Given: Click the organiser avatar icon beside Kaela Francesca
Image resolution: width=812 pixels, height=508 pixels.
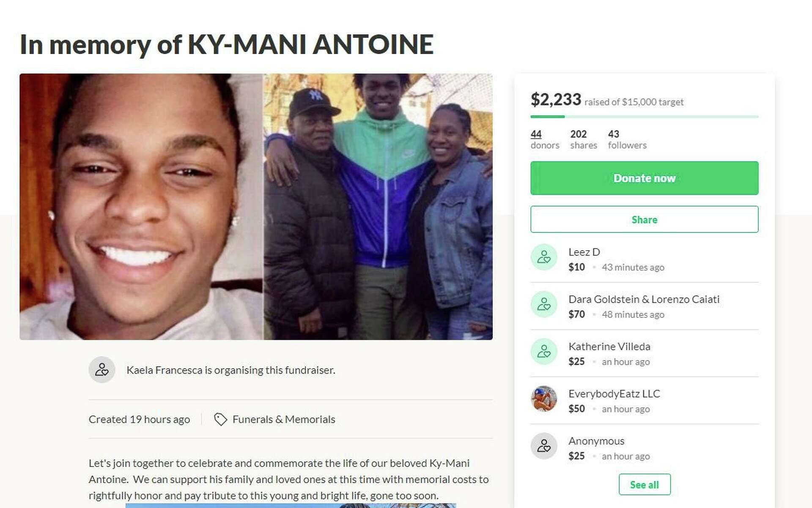Looking at the screenshot, I should click(x=101, y=370).
